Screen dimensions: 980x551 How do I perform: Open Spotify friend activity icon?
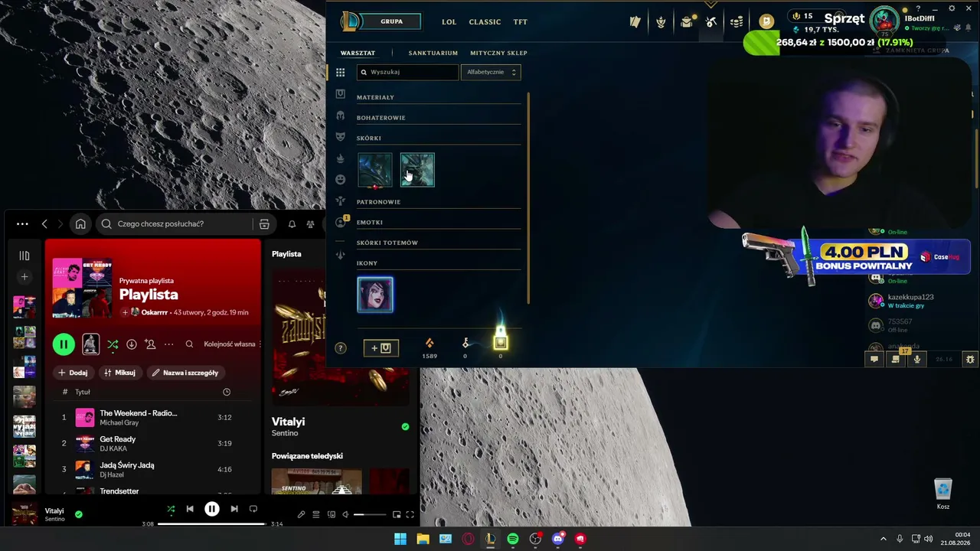(310, 224)
